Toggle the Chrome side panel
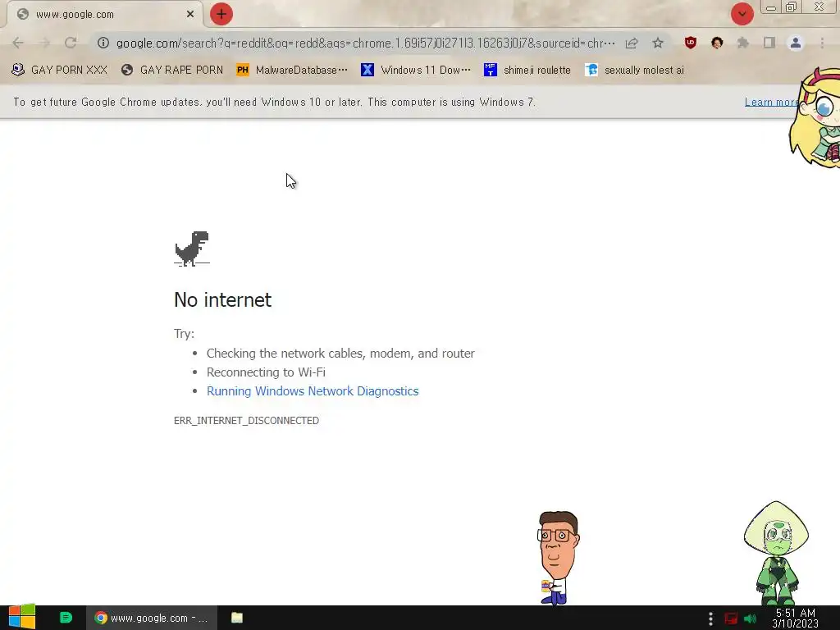This screenshot has width=840, height=630. [x=769, y=43]
